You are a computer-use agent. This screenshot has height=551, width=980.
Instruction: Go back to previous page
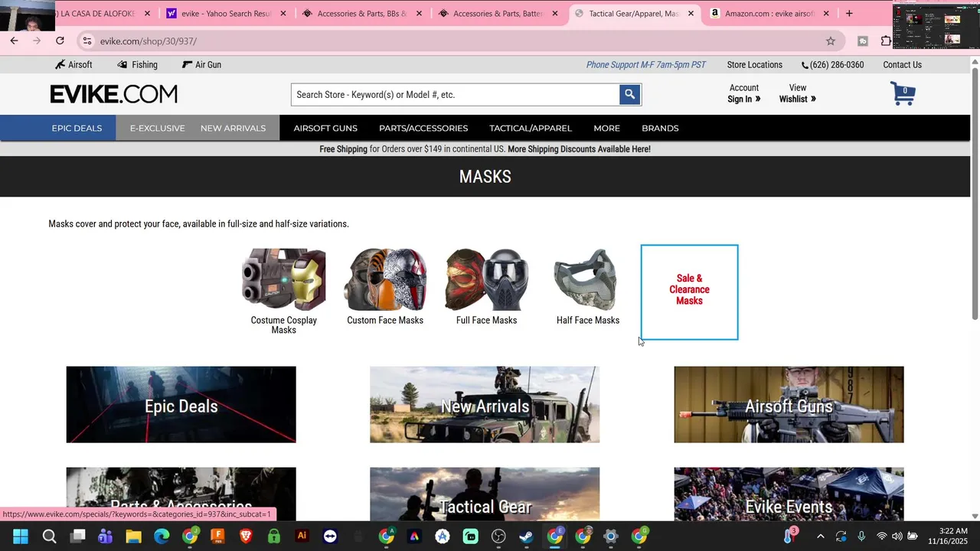click(x=14, y=41)
